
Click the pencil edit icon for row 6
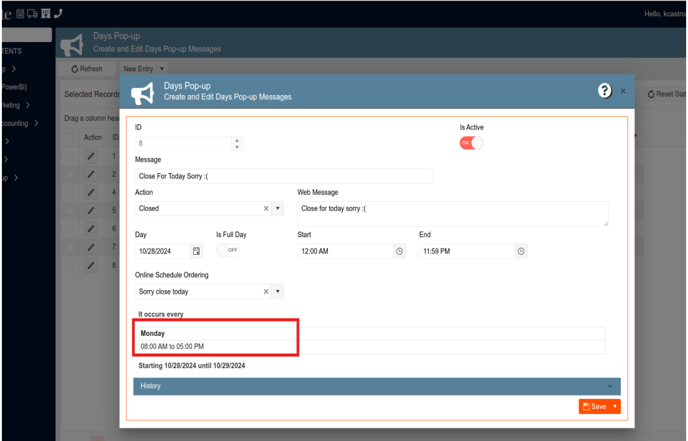pyautogui.click(x=91, y=229)
